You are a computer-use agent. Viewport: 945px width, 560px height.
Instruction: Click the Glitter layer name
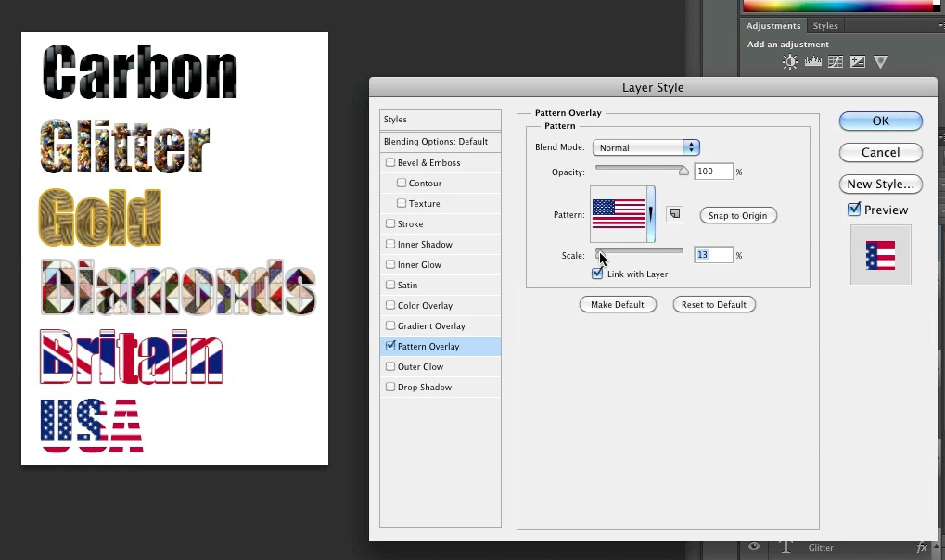tap(821, 547)
